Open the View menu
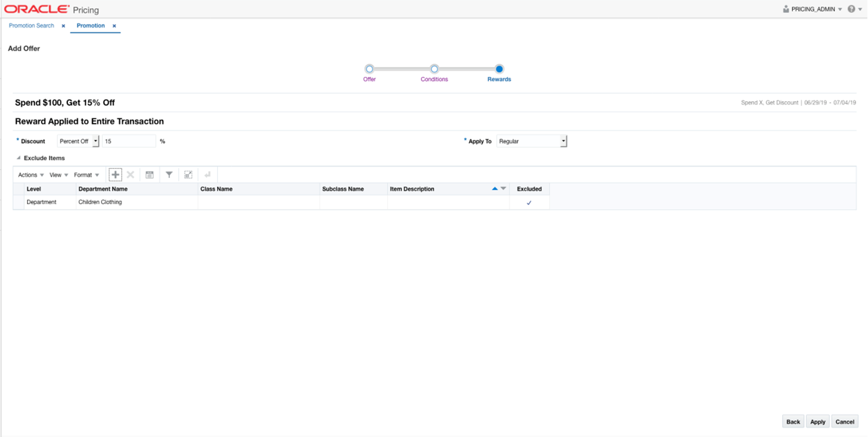 point(59,175)
